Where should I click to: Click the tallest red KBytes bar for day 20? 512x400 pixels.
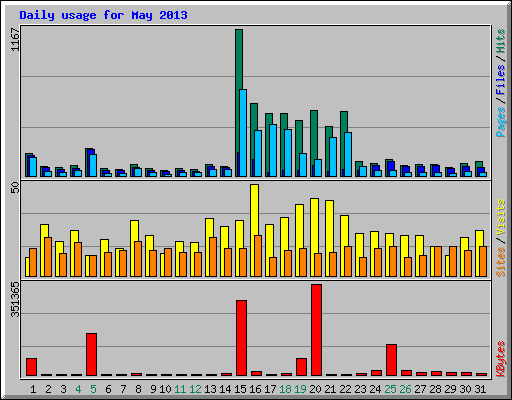[316, 330]
